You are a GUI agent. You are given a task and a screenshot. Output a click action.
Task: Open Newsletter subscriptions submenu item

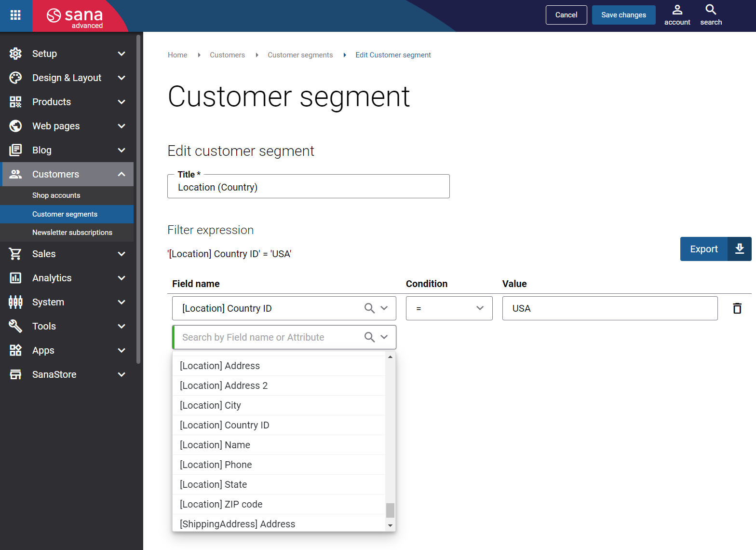[x=67, y=233]
